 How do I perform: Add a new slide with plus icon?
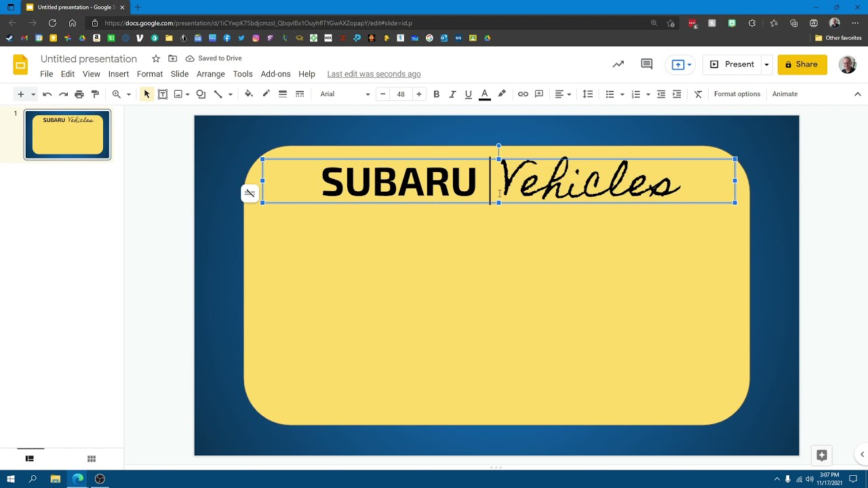[x=20, y=94]
